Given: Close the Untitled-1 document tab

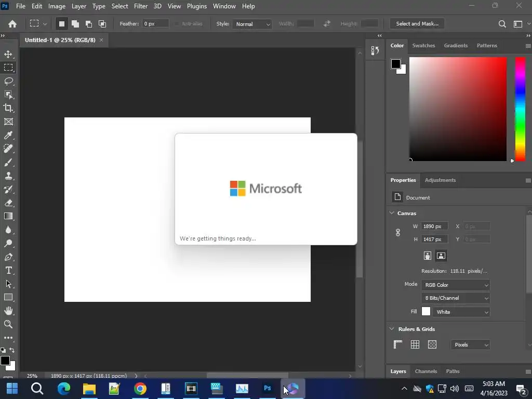Looking at the screenshot, I should point(101,40).
